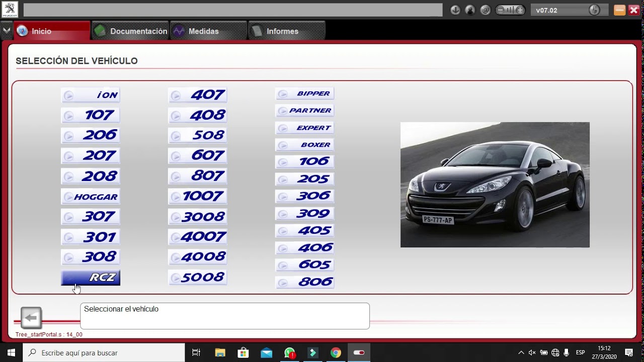
Task: Click the taskbar search box
Action: 104,352
